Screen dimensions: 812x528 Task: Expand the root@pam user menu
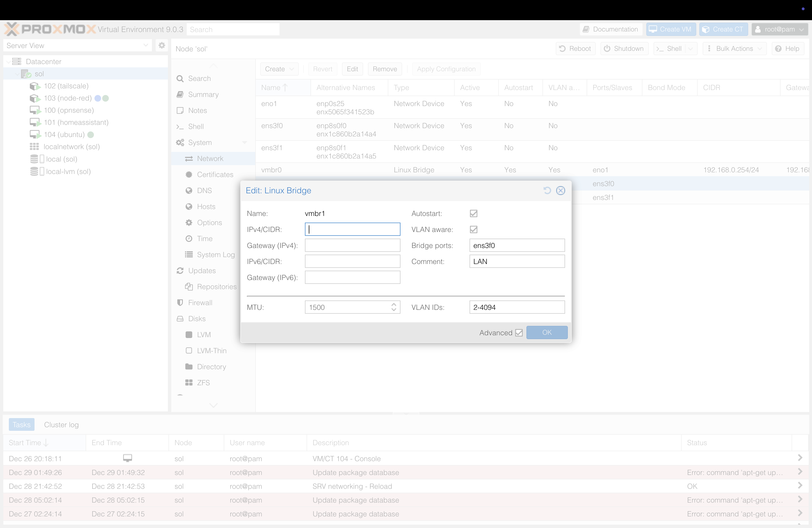click(779, 29)
